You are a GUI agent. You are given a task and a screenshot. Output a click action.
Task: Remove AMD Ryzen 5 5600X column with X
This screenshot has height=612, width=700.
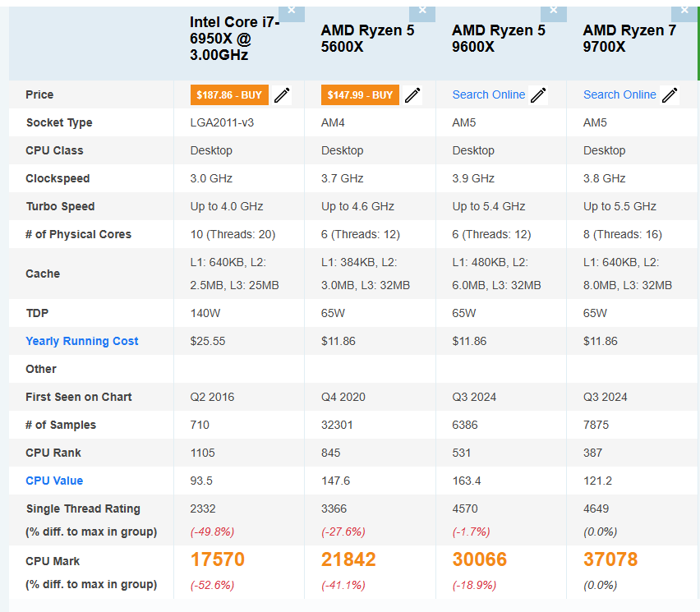[422, 13]
